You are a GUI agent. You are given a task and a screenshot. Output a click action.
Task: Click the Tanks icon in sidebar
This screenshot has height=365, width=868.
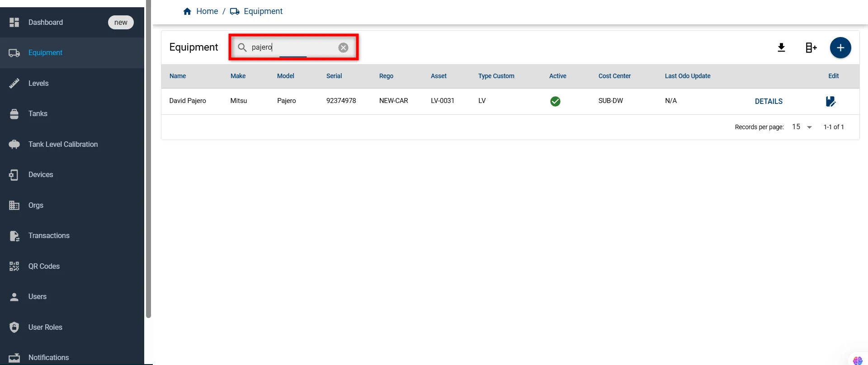14,114
